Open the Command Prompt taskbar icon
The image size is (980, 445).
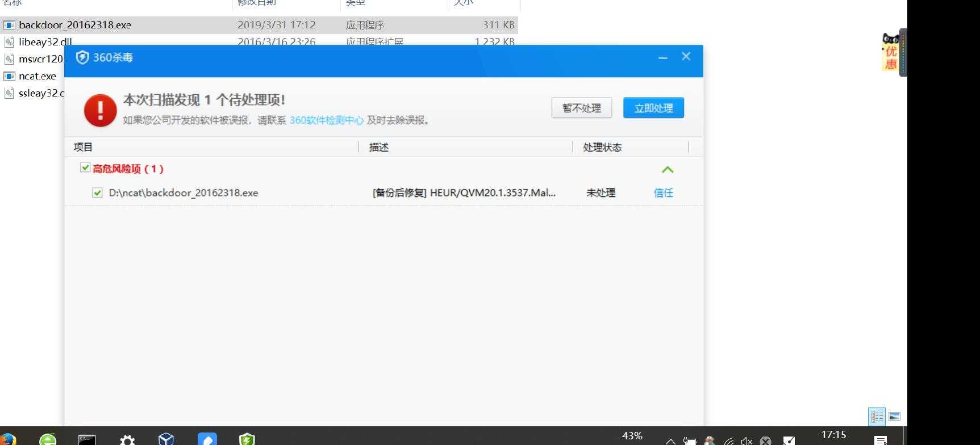pos(87,440)
